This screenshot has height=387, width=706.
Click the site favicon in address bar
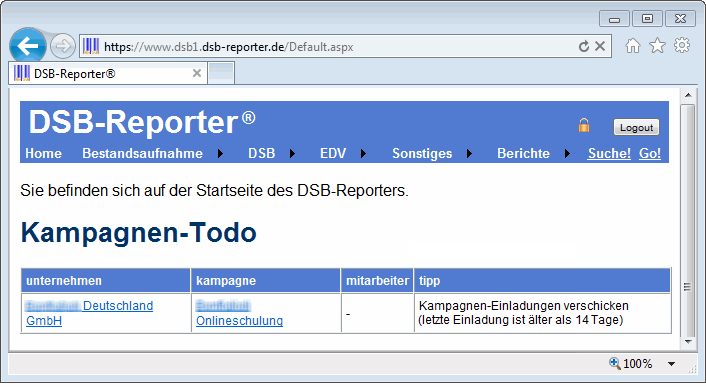click(x=91, y=46)
